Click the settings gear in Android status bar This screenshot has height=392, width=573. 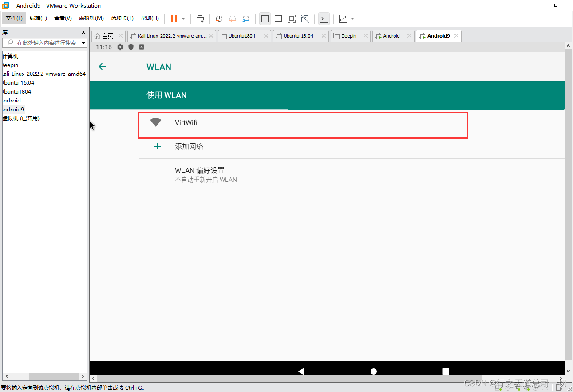pyautogui.click(x=120, y=47)
